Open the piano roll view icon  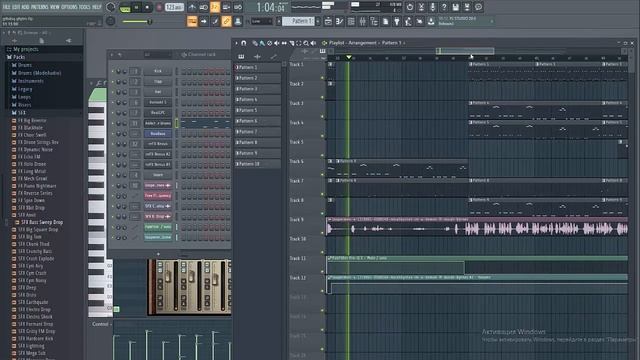click(339, 21)
